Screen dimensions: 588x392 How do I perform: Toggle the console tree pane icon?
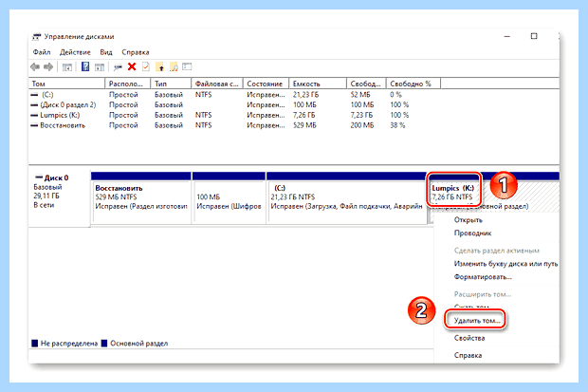pyautogui.click(x=67, y=67)
